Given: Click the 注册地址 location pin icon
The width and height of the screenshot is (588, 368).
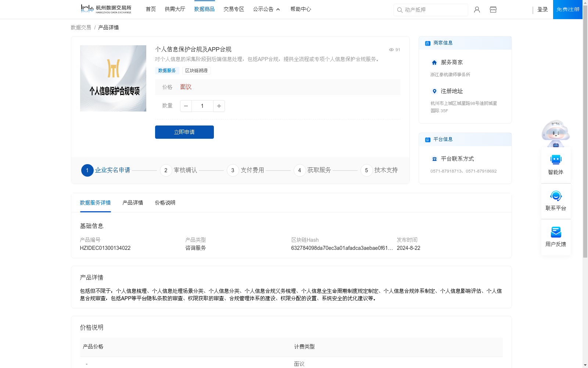Looking at the screenshot, I should 434,91.
